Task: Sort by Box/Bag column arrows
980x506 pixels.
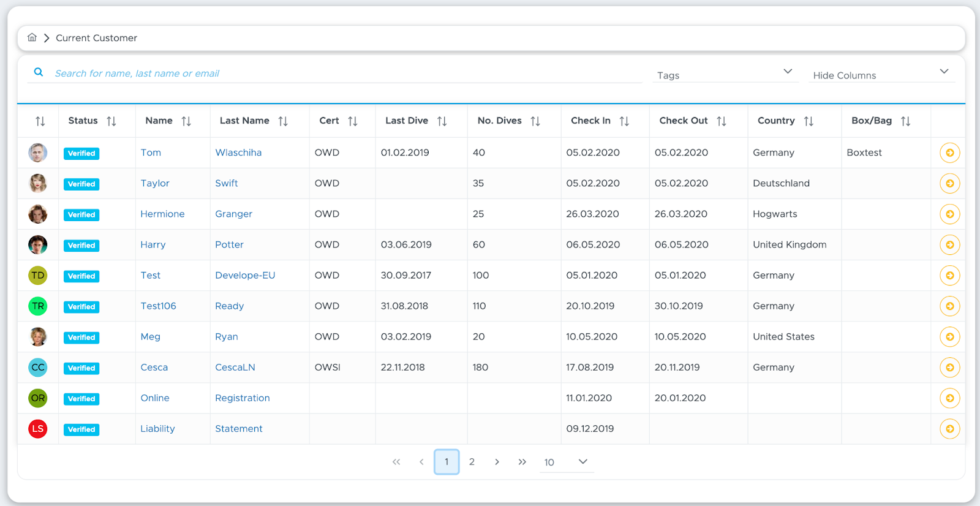Action: [x=906, y=121]
